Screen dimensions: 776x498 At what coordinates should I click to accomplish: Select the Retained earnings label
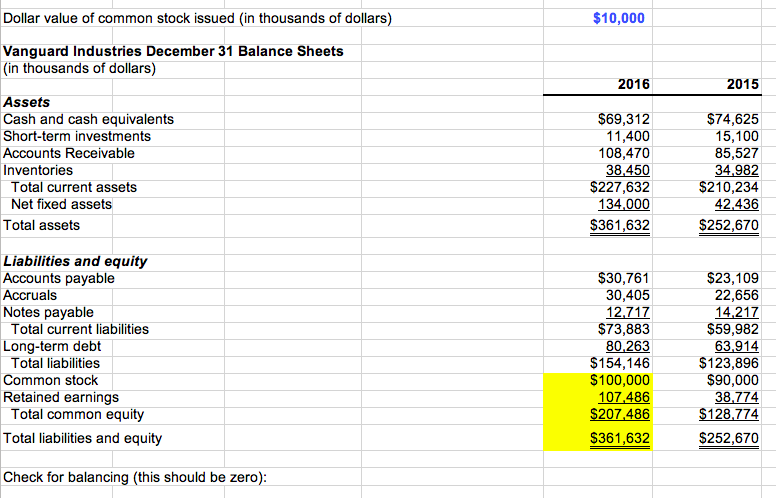tap(61, 398)
